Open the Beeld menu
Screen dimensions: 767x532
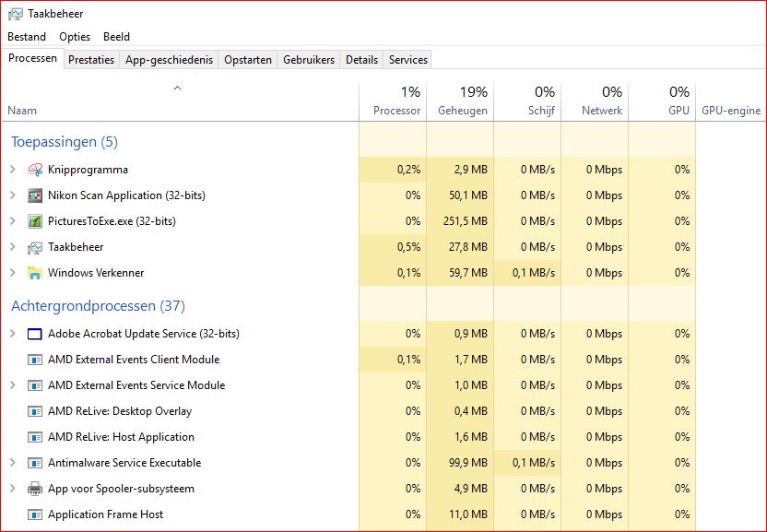pyautogui.click(x=116, y=37)
